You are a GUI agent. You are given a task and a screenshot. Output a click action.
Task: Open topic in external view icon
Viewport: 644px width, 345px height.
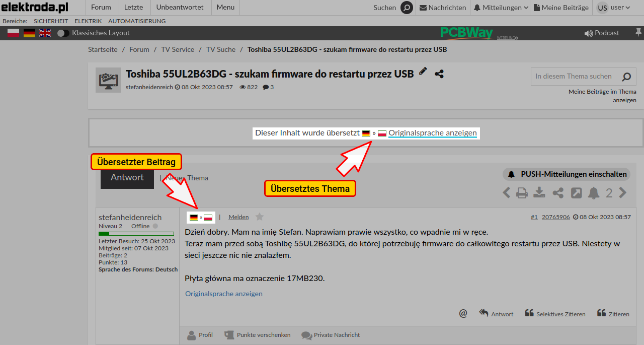(576, 193)
